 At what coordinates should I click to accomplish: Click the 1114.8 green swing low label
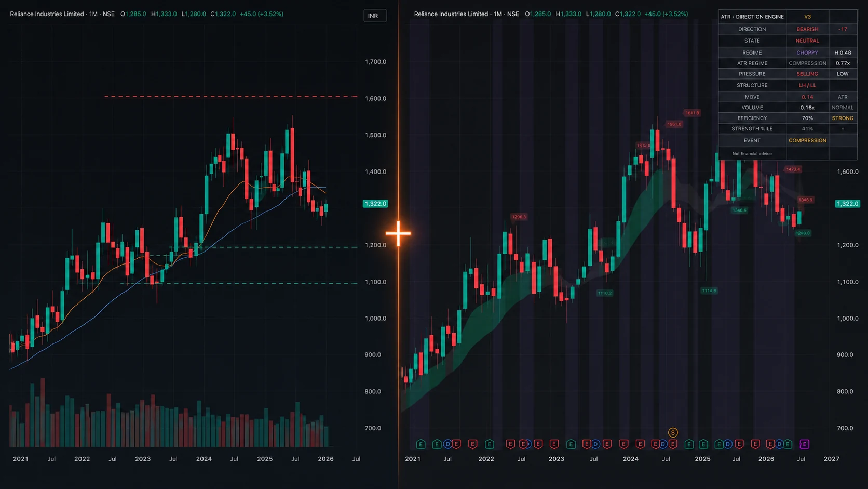pos(709,290)
